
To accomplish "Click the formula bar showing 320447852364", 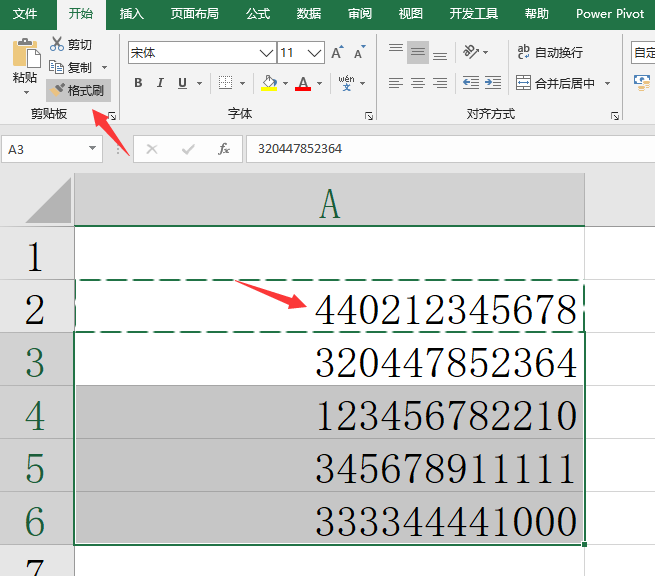I will pyautogui.click(x=451, y=149).
